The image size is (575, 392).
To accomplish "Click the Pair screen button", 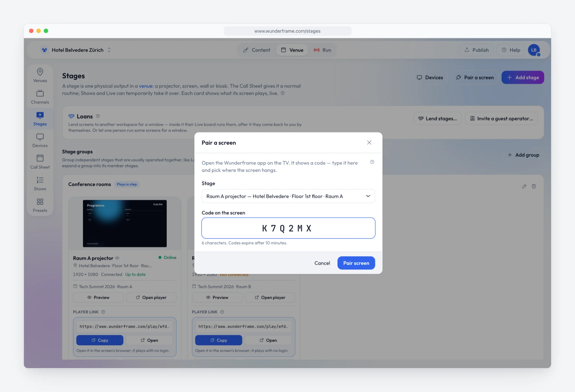I will (356, 263).
